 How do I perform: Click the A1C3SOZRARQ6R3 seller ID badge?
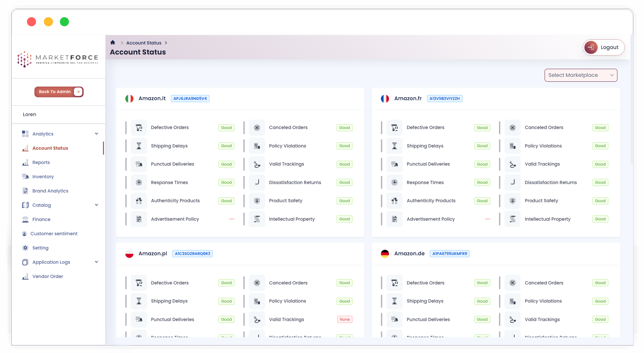(x=192, y=254)
